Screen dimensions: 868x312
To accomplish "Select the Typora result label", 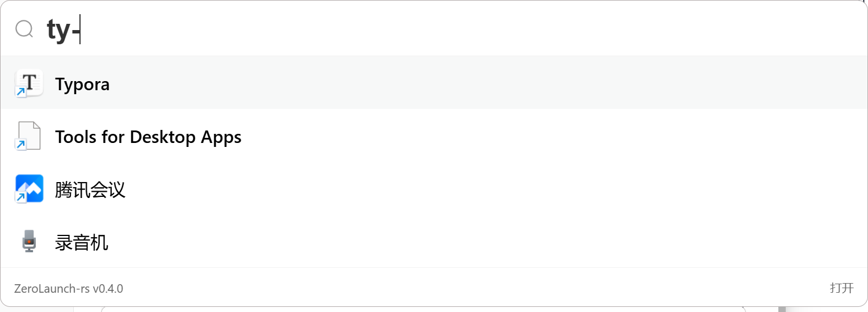I will tap(82, 85).
